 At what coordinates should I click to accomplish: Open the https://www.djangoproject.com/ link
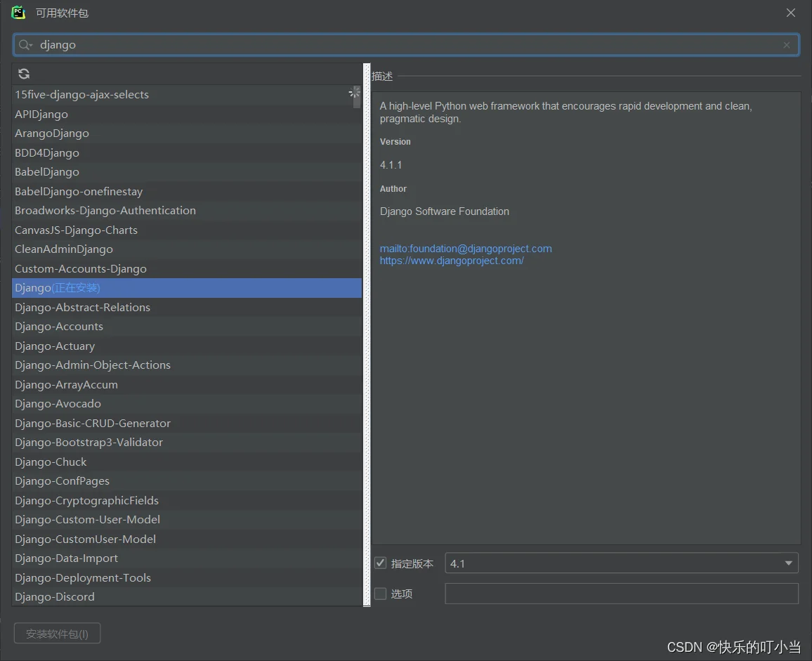pos(452,261)
